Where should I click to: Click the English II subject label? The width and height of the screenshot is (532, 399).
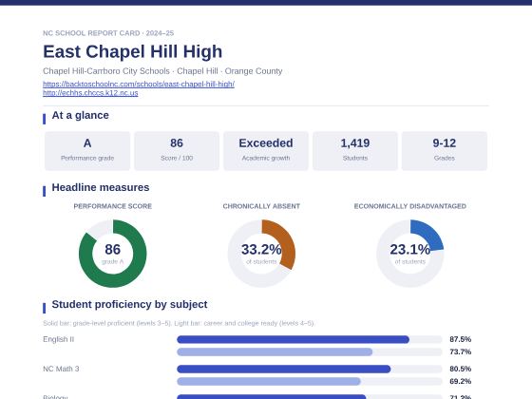coord(58,339)
